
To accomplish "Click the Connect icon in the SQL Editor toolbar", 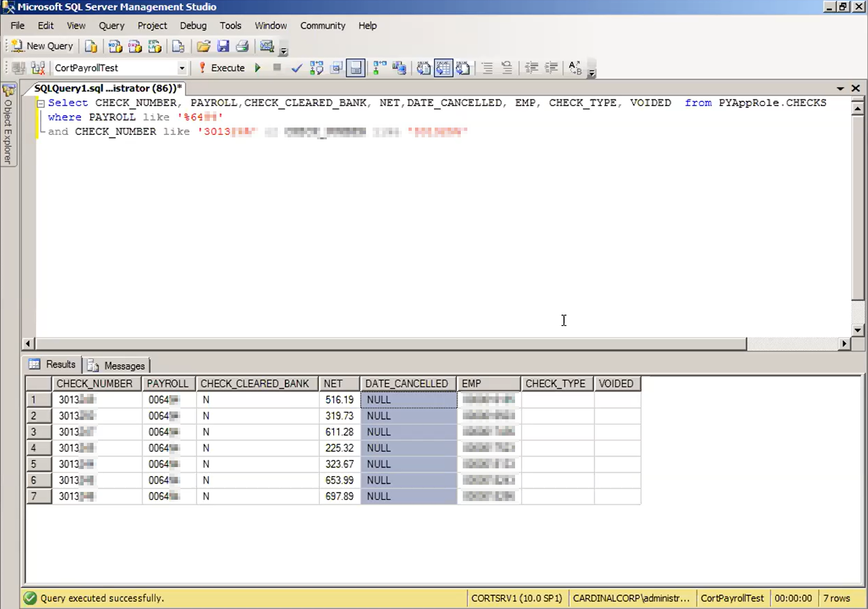I will (18, 68).
